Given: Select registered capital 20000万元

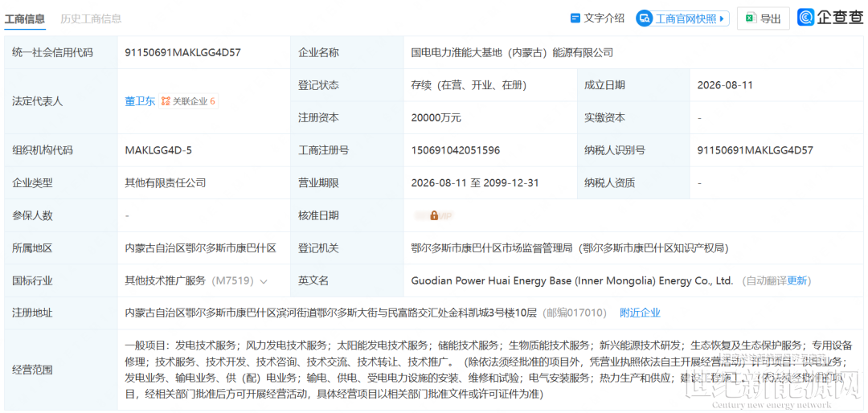Looking at the screenshot, I should [436, 117].
